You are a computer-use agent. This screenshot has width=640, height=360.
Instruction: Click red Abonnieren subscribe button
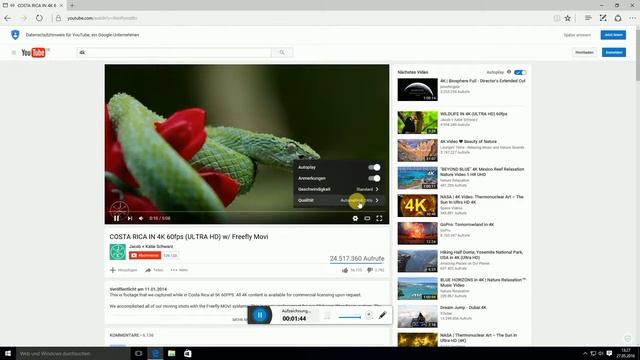coord(145,256)
